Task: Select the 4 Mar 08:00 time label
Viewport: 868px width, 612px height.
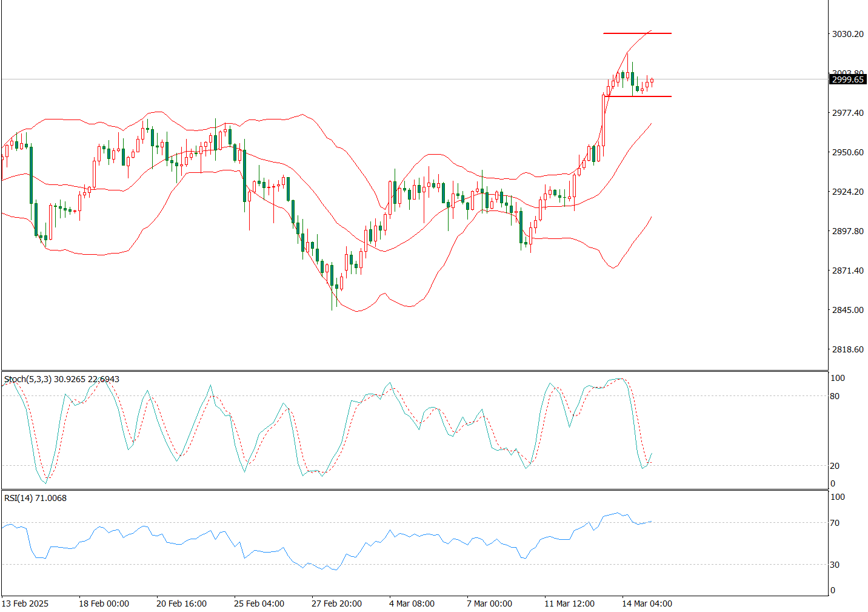Action: coord(412,604)
